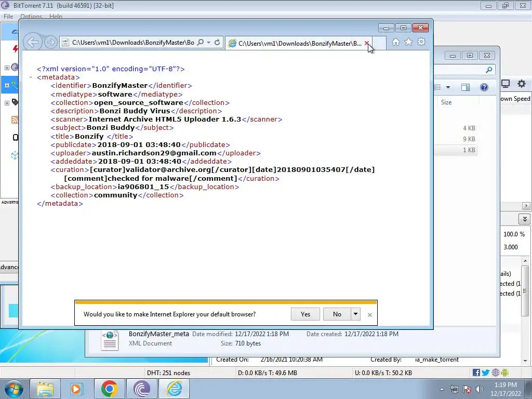Select the 9 KB file row in Explorer
The height and width of the screenshot is (399, 532).
coord(456,139)
